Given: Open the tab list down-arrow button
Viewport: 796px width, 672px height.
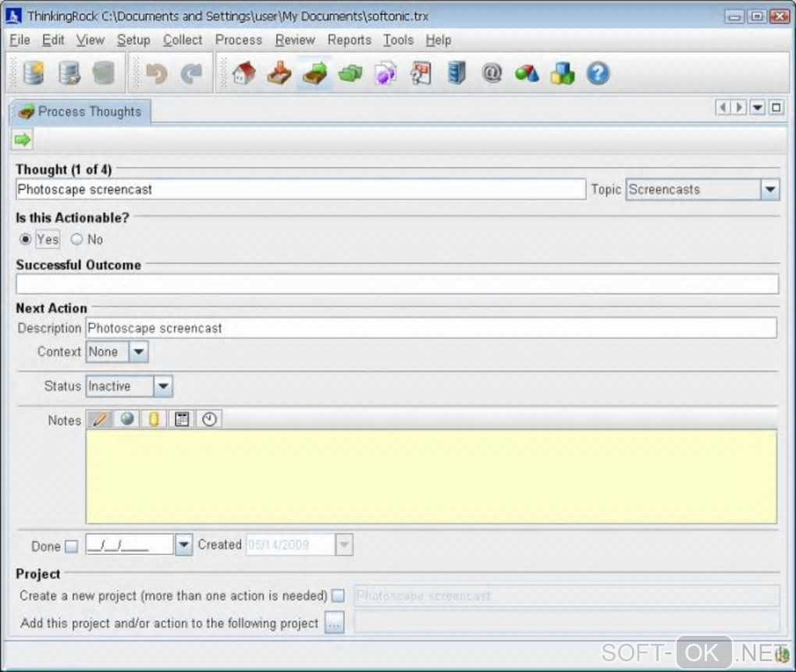Looking at the screenshot, I should click(758, 107).
